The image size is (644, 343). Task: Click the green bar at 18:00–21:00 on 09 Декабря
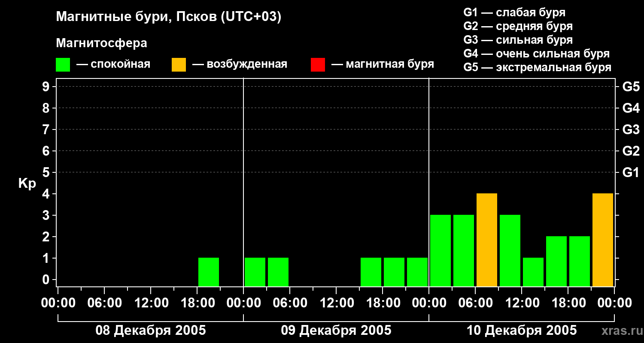pos(394,272)
